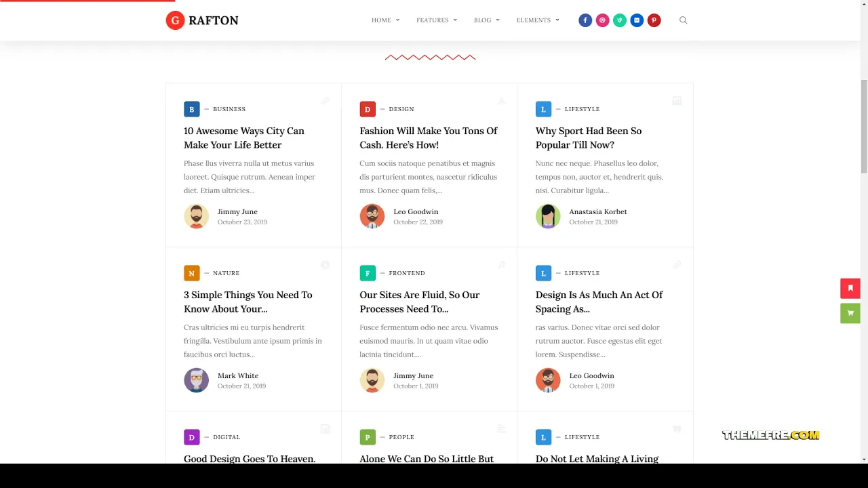Open post 'Good Design Goes To Heaven.'
868x488 pixels.
tap(250, 459)
